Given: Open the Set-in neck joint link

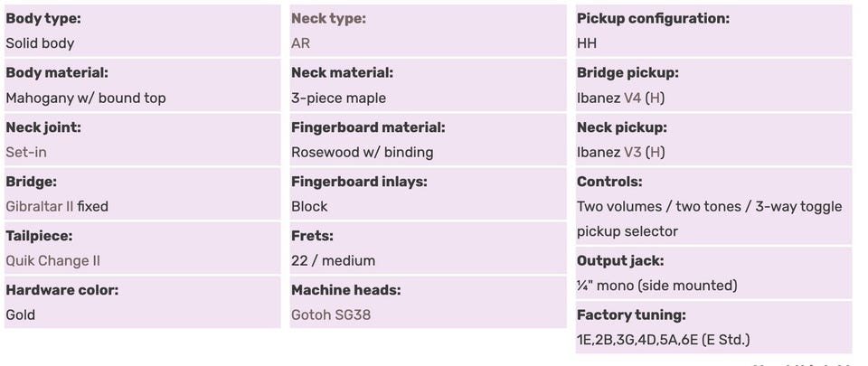Looking at the screenshot, I should click(25, 152).
